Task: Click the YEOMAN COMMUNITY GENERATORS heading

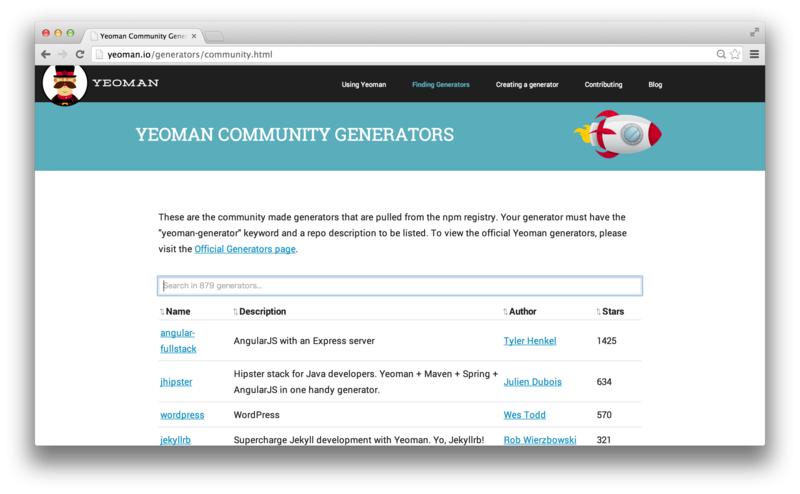Action: click(x=294, y=135)
